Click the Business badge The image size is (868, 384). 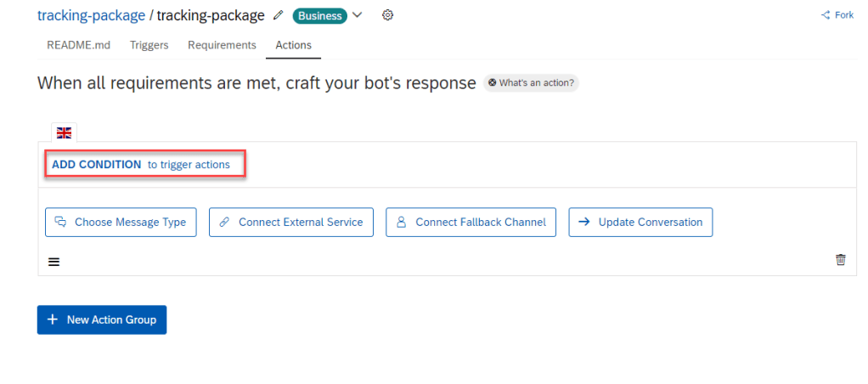pos(320,15)
